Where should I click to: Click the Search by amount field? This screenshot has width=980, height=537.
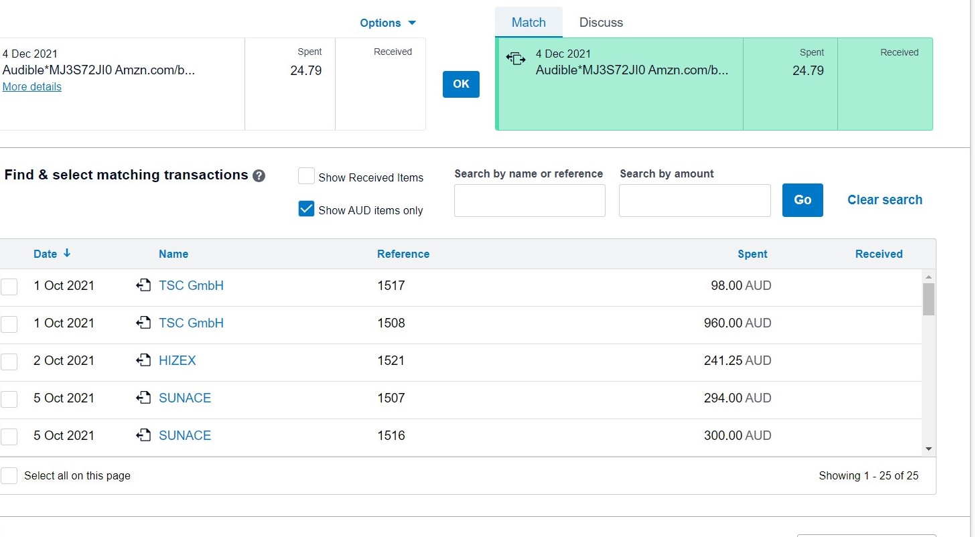(x=695, y=201)
